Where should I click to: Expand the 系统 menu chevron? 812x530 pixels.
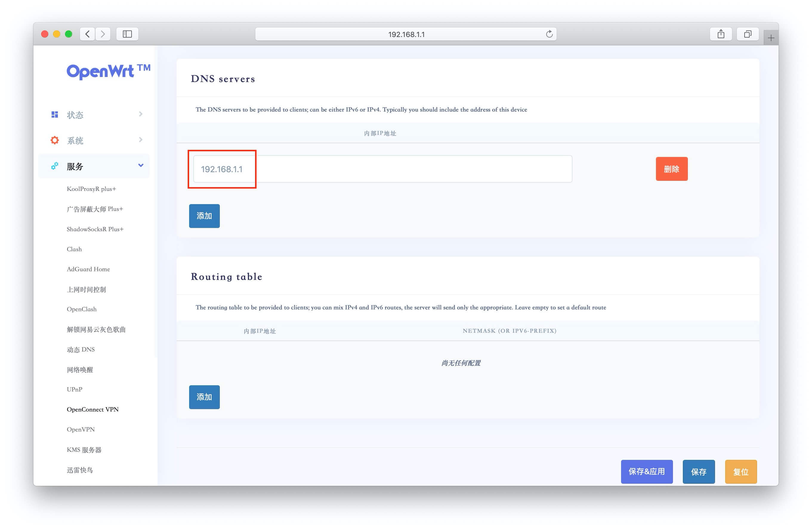tap(141, 140)
